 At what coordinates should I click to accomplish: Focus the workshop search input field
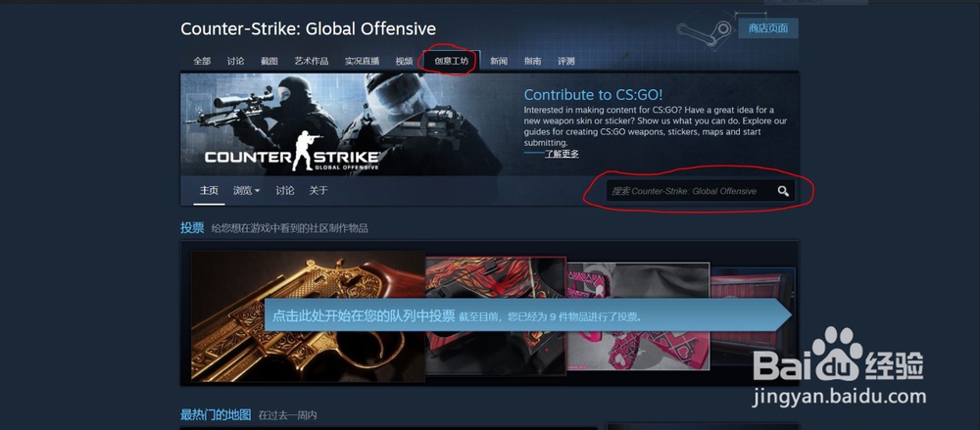(x=691, y=191)
